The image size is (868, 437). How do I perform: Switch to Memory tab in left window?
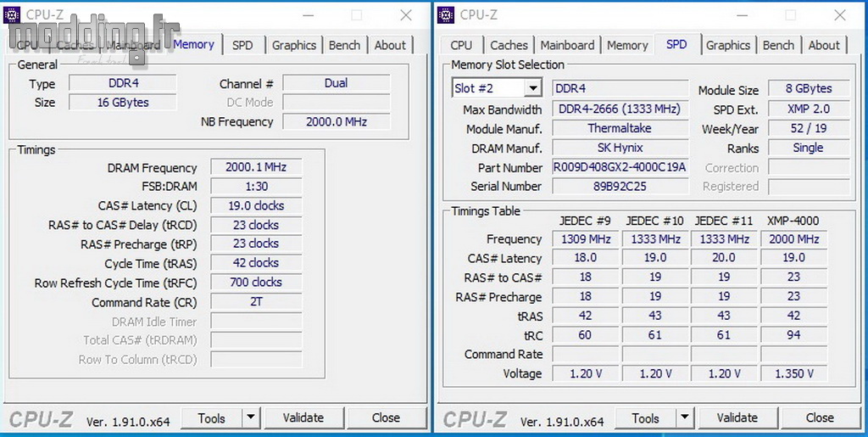(194, 44)
